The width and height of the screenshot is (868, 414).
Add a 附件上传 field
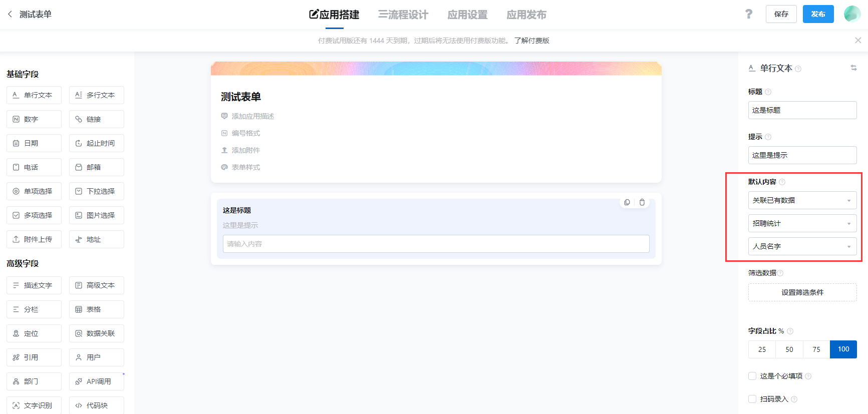[34, 239]
